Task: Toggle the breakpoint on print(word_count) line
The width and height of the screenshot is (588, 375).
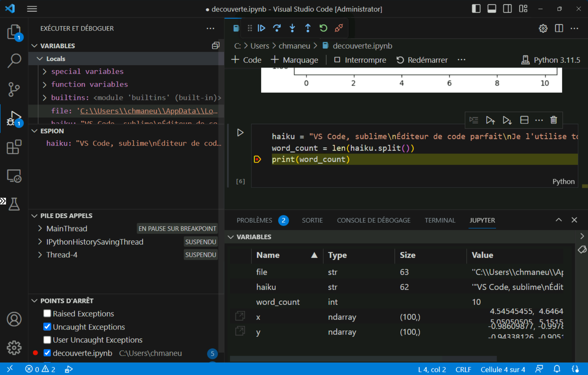Action: click(x=257, y=160)
